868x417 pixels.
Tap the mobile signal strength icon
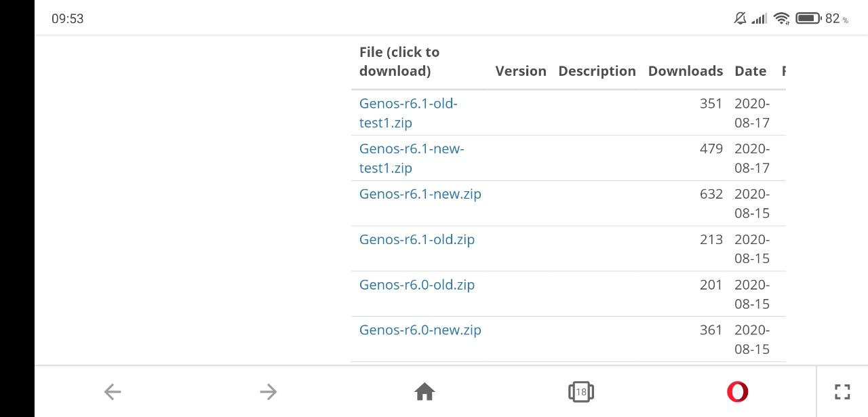pyautogui.click(x=759, y=18)
